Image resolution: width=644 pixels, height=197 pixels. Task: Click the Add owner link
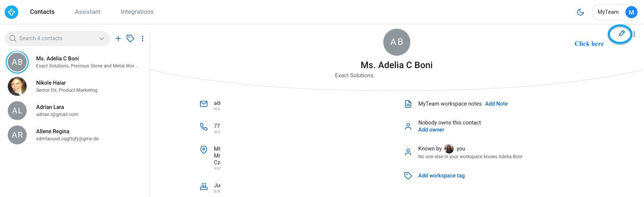click(431, 130)
